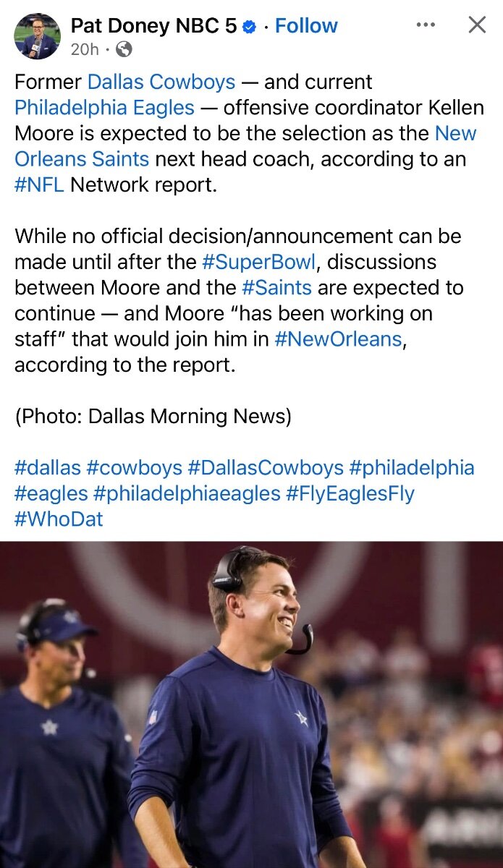Follow Pat Doney NBC 5
The image size is (503, 868).
pos(306,26)
